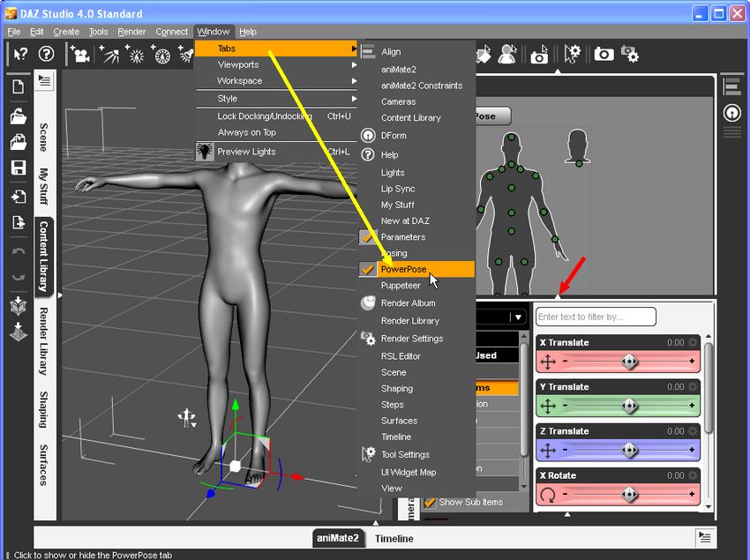Toggle Preview Lights menu option
Image resolution: width=750 pixels, height=560 pixels.
(x=276, y=152)
